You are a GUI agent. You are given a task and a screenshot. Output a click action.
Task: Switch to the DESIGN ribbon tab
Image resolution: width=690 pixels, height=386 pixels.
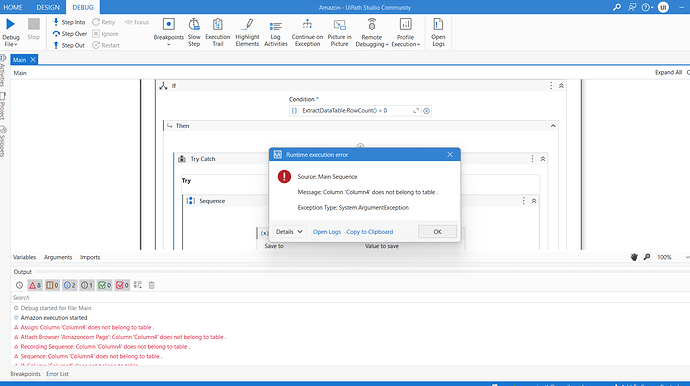[x=48, y=7]
